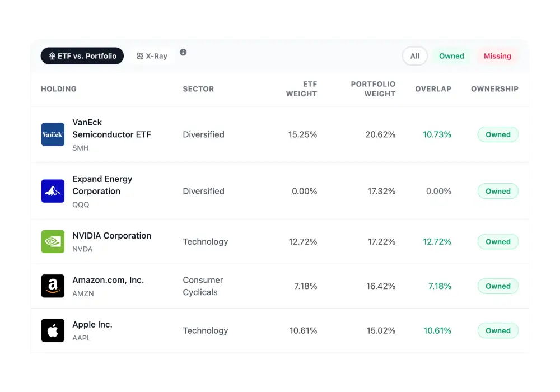560x392 pixels.
Task: Open the SMH ticker link
Action: [80, 148]
